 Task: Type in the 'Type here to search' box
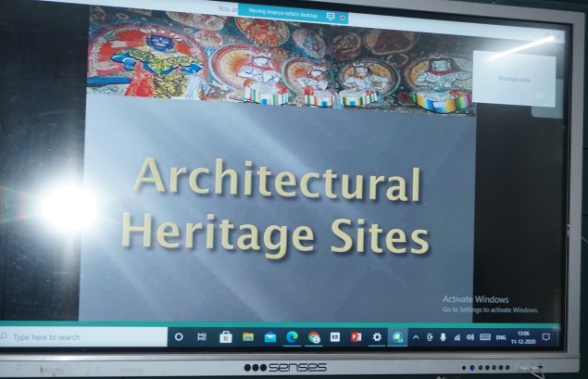83,337
